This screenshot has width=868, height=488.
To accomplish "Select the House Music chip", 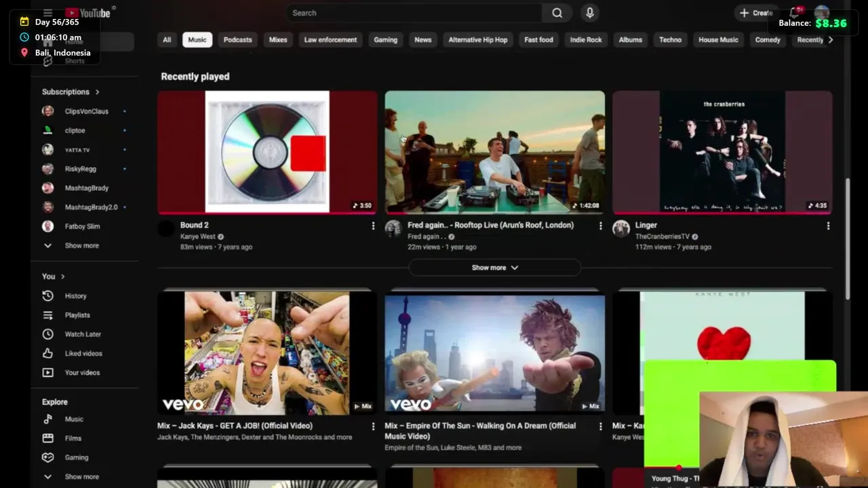I will 718,40.
